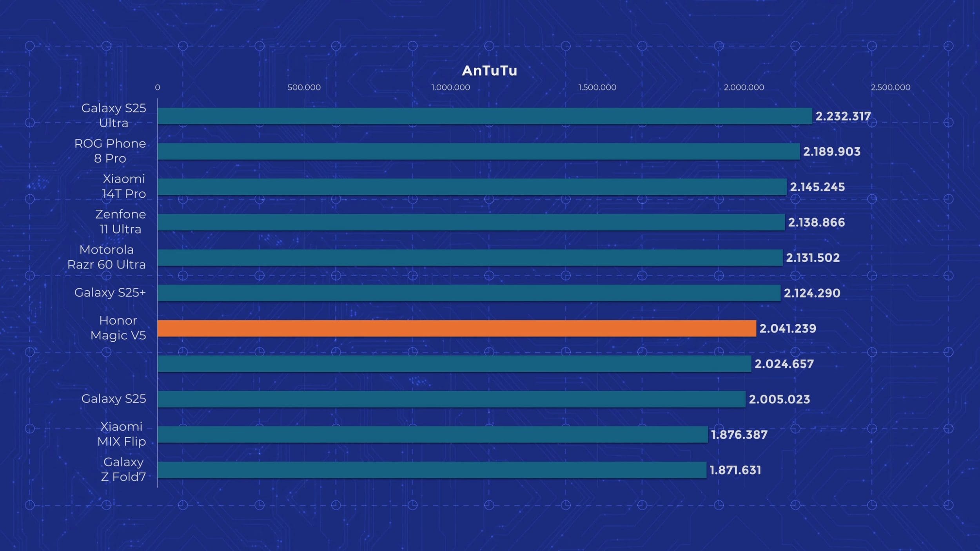
Task: Click the 0 axis origin label
Action: coord(158,87)
